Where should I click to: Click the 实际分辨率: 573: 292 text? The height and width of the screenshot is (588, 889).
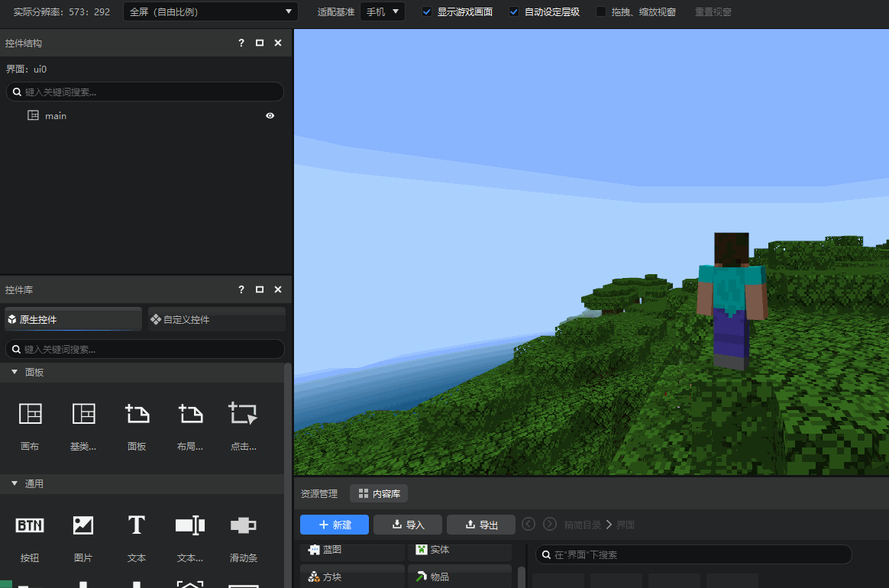click(x=62, y=12)
